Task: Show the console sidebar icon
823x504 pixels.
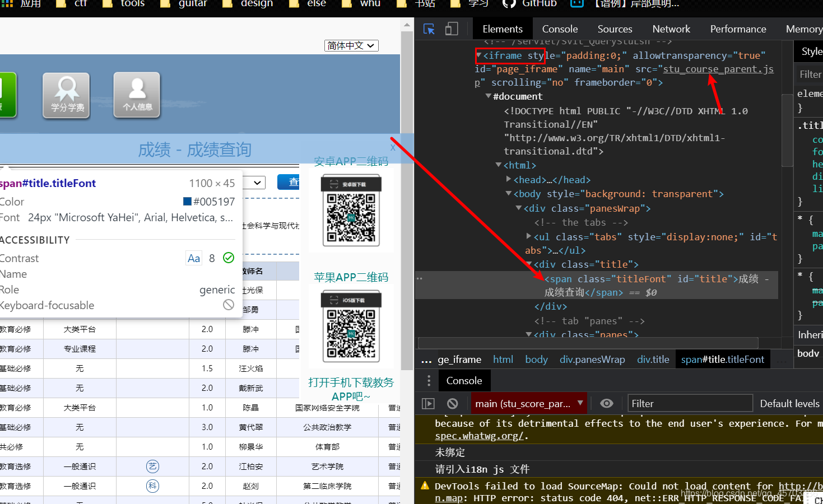Action: click(x=428, y=404)
